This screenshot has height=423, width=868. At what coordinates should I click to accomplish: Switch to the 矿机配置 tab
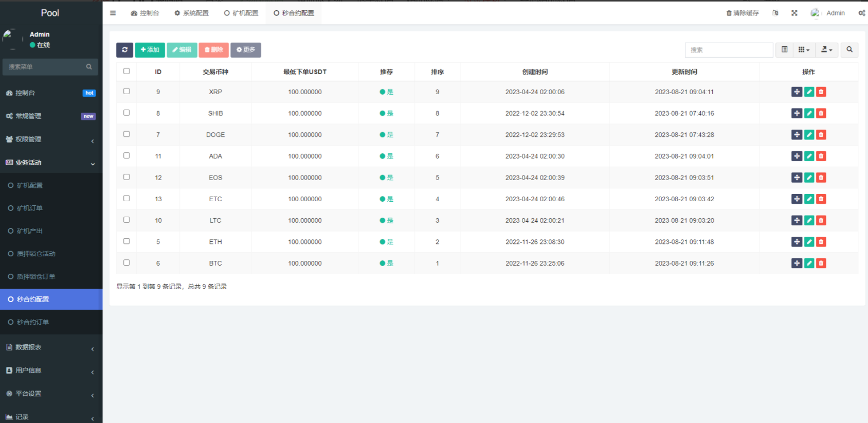tap(241, 13)
